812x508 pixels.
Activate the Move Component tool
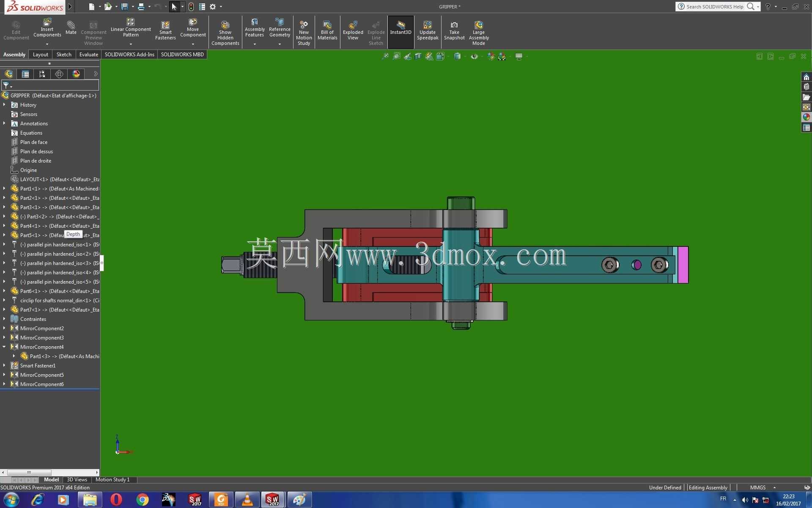[193, 28]
